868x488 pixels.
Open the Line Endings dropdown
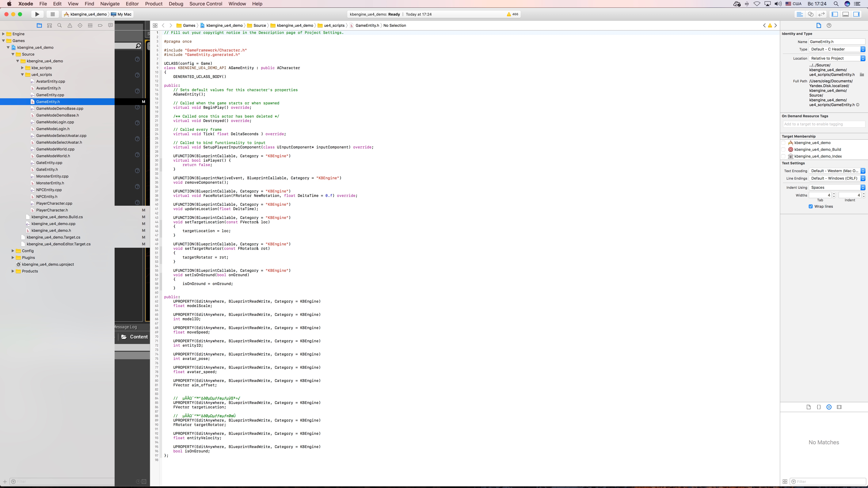tap(837, 178)
